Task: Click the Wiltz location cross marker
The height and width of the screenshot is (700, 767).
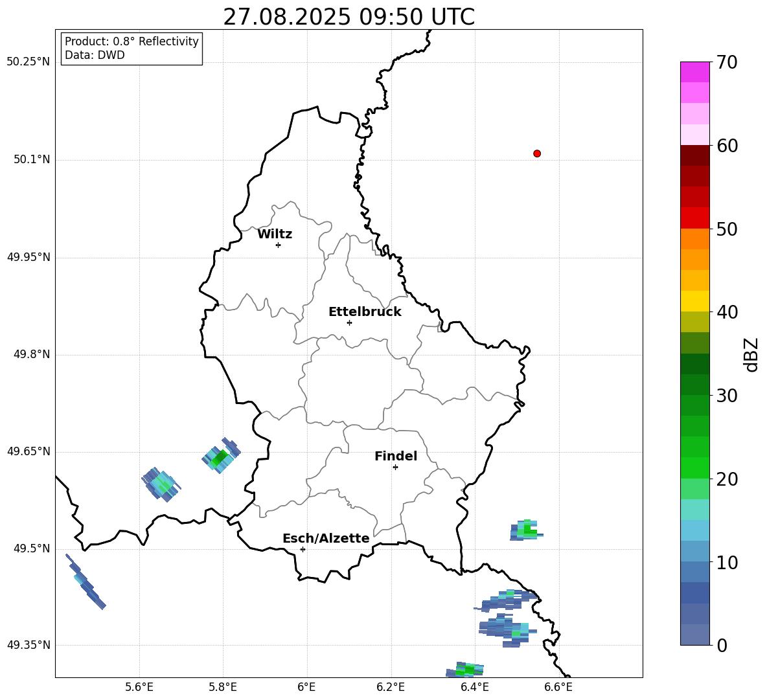Action: pyautogui.click(x=278, y=245)
